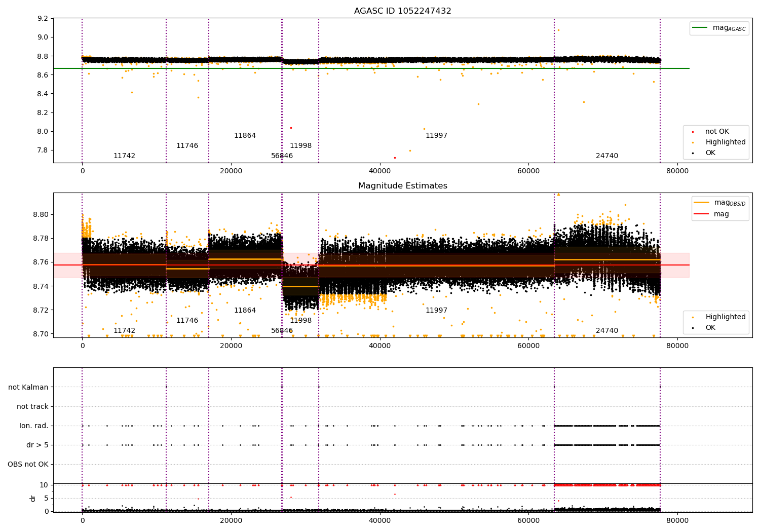
Task: Click the 60000 x-tick under the dr plot
Action: 528,521
